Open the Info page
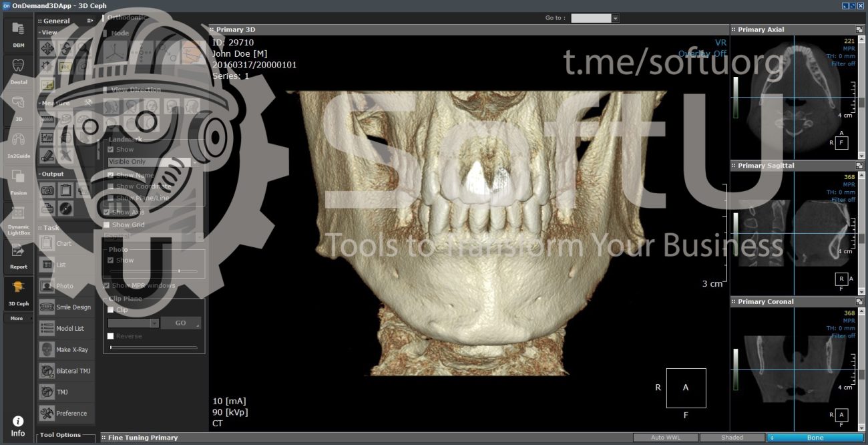This screenshot has width=868, height=445. pyautogui.click(x=18, y=426)
